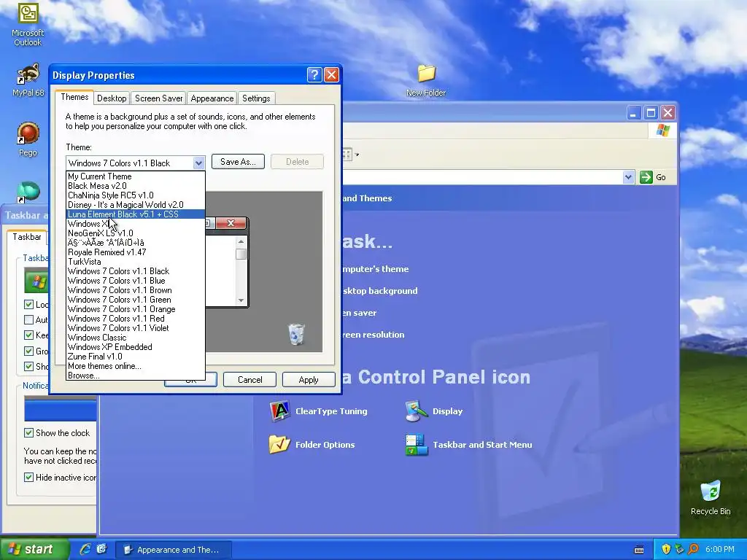
Task: Click the second quick launch icon
Action: 101,549
